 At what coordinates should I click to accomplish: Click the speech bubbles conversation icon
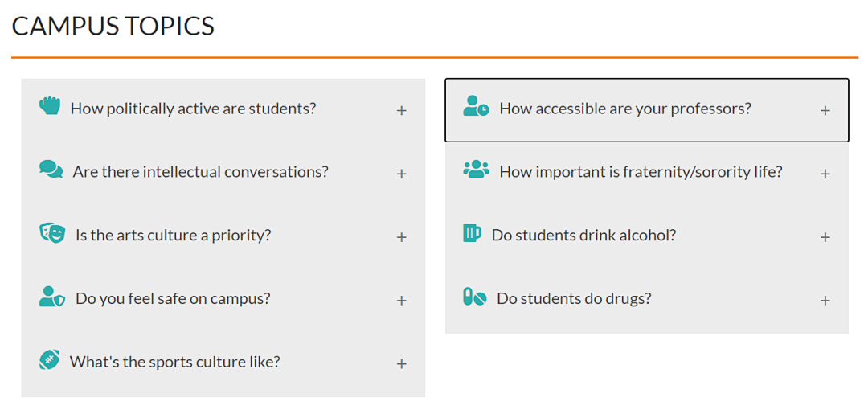tap(51, 169)
